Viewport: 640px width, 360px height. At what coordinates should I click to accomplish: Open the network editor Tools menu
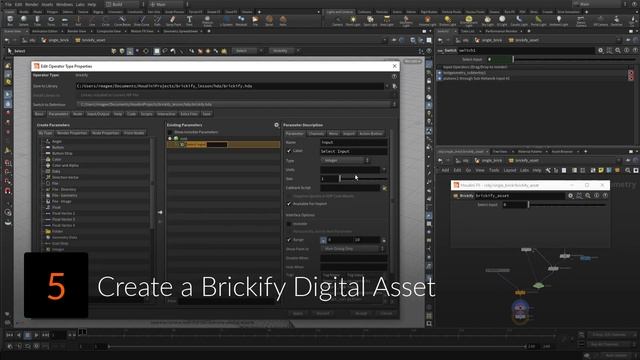tap(494, 170)
